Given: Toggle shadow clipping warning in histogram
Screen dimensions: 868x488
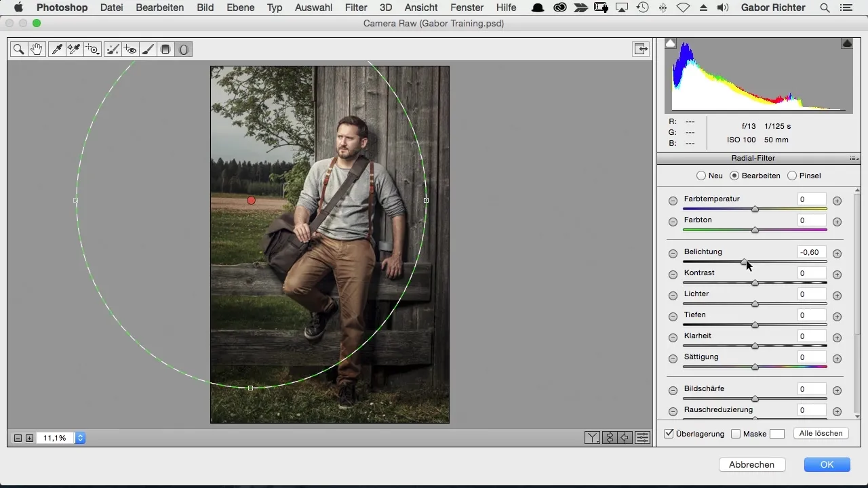Looking at the screenshot, I should click(670, 43).
